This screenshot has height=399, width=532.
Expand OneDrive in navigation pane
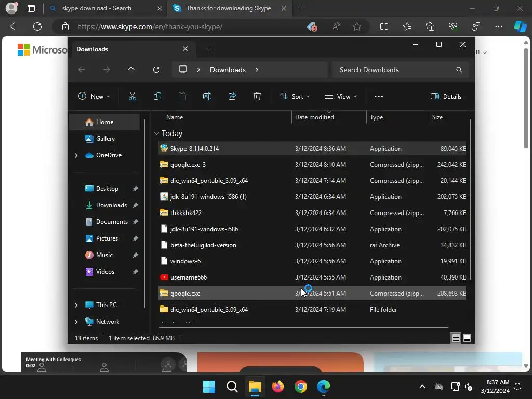76,155
